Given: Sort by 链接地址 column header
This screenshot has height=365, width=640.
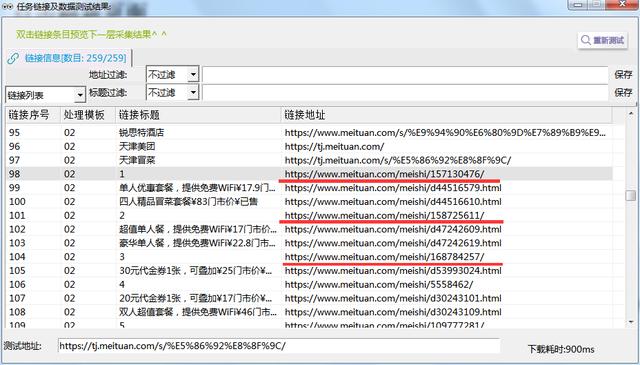Looking at the screenshot, I should point(447,115).
